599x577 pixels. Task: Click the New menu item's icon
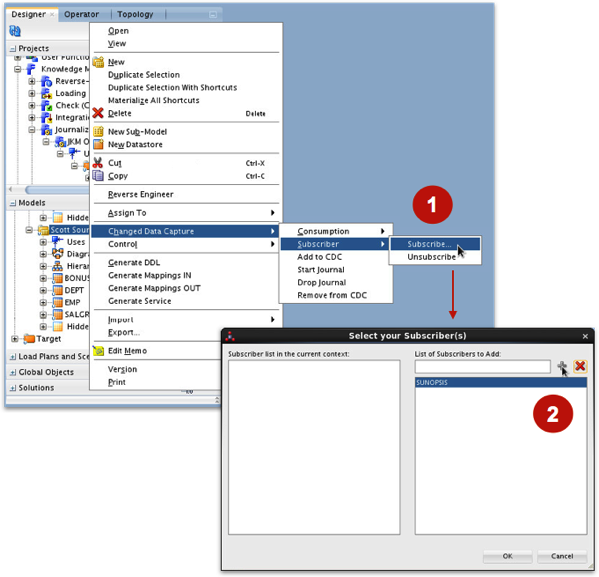pos(99,62)
